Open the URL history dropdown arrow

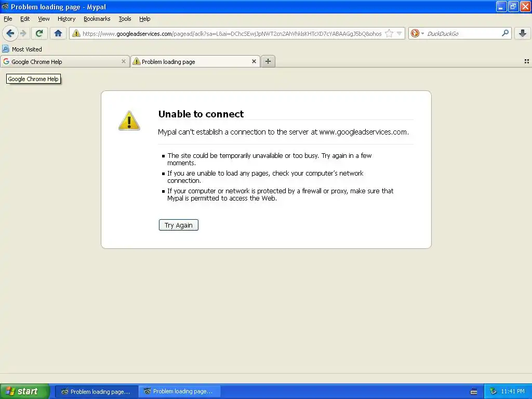(400, 33)
